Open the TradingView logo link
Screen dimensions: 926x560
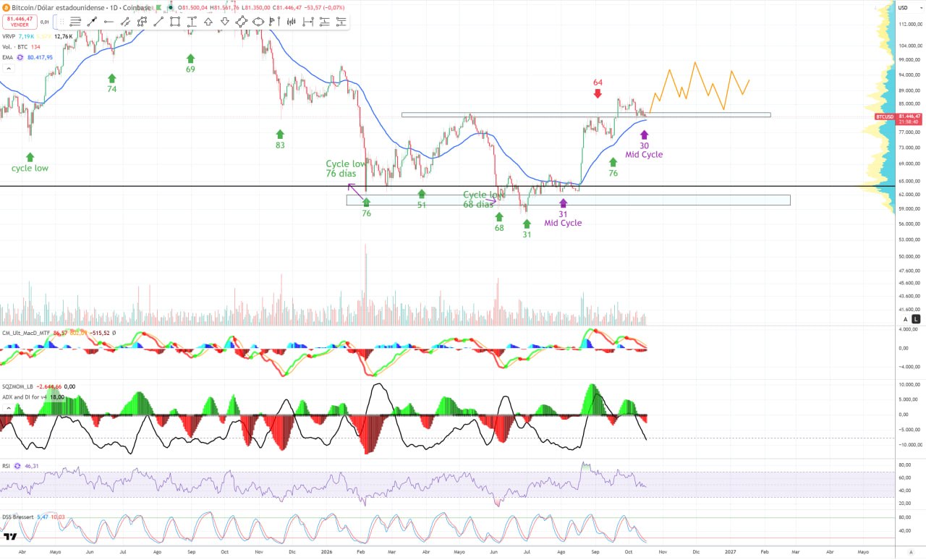point(10,537)
